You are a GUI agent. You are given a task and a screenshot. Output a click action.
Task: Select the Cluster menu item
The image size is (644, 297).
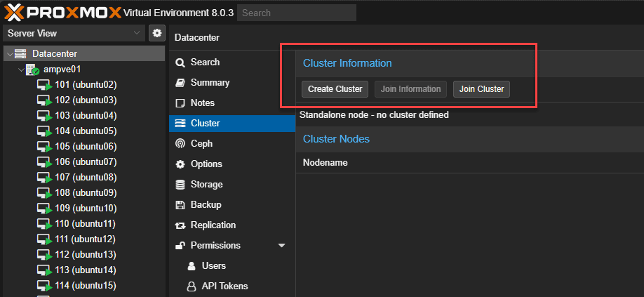(x=232, y=124)
